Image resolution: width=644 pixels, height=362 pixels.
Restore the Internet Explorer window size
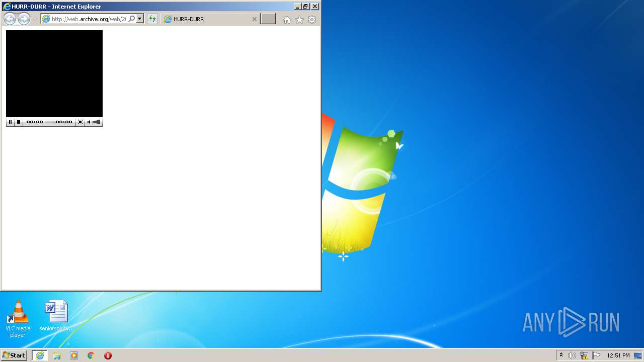[x=305, y=7]
